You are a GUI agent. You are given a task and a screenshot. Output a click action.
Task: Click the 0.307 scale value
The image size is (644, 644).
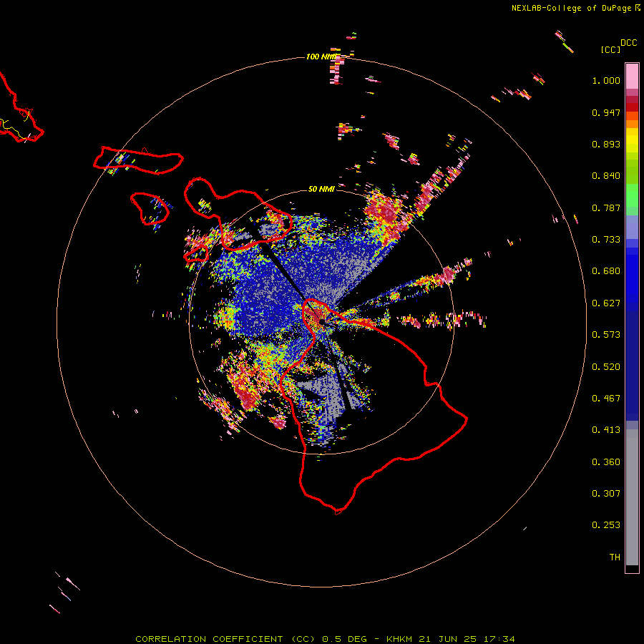pyautogui.click(x=606, y=494)
